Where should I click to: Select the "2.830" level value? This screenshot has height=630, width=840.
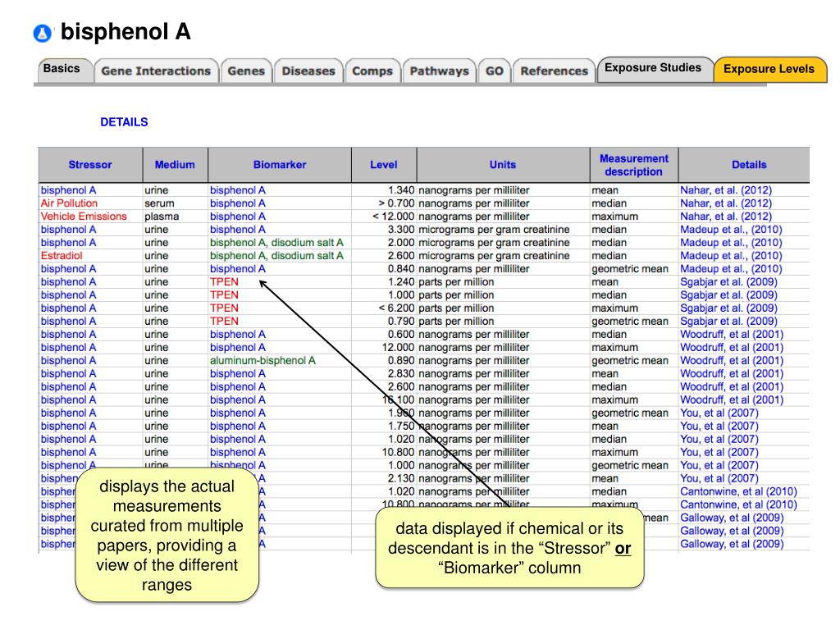tap(401, 374)
